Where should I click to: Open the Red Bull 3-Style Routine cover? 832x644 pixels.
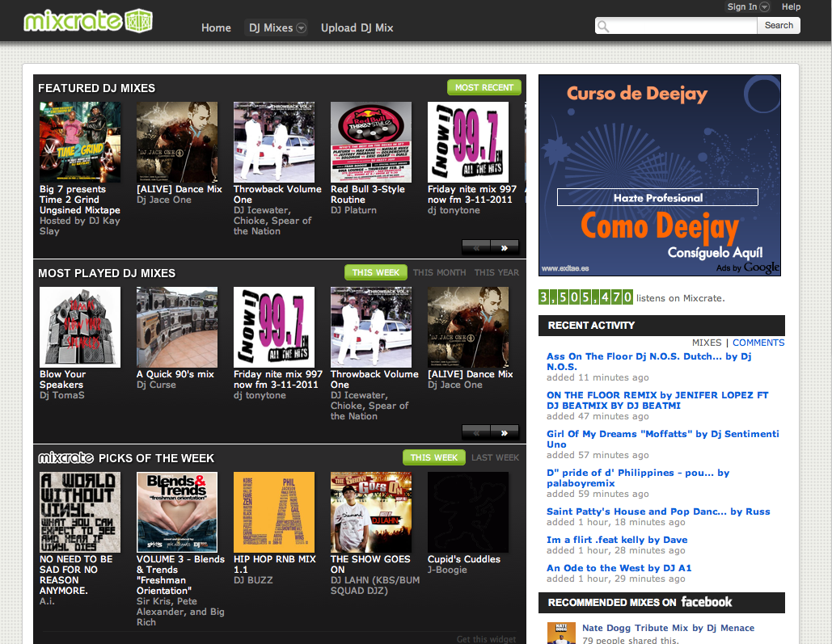pyautogui.click(x=370, y=142)
